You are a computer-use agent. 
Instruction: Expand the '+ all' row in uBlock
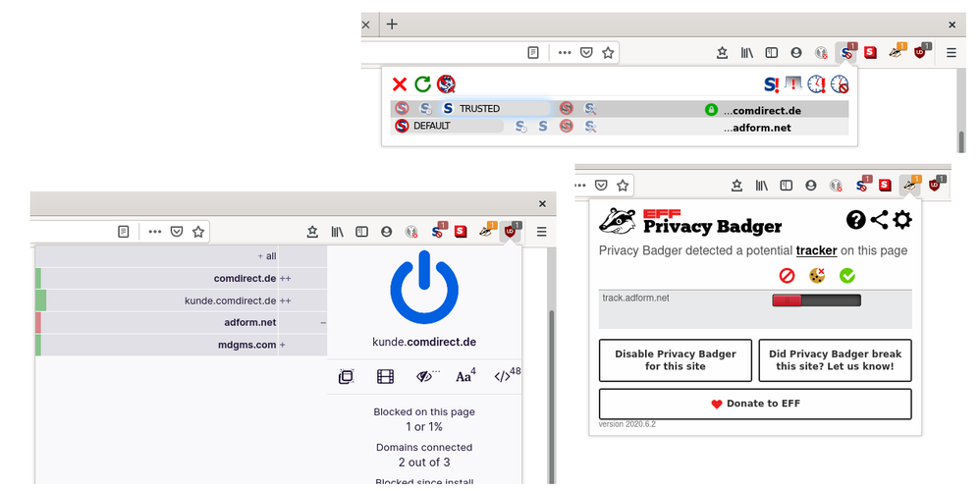266,256
